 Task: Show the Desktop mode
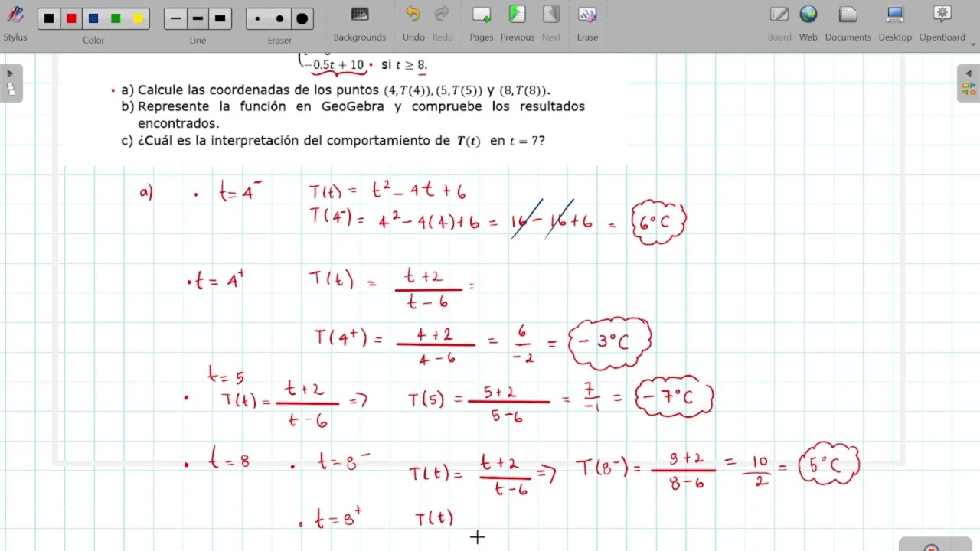pyautogui.click(x=895, y=23)
